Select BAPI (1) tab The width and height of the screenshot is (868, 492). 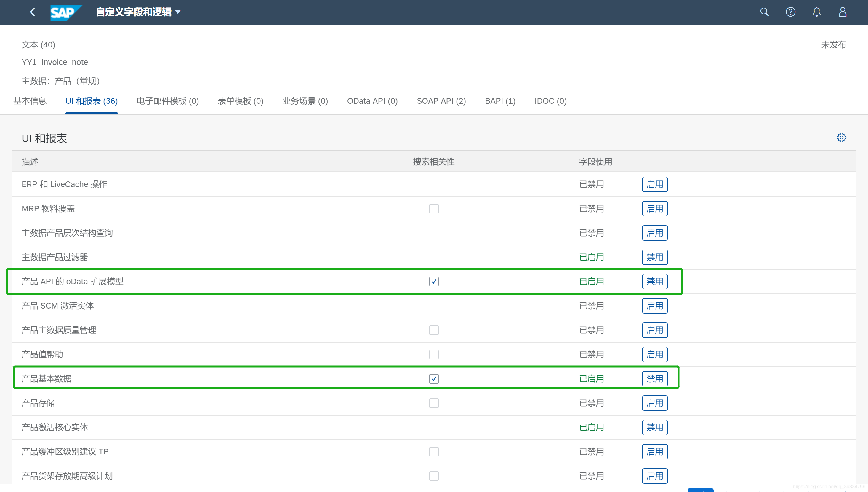click(x=499, y=101)
